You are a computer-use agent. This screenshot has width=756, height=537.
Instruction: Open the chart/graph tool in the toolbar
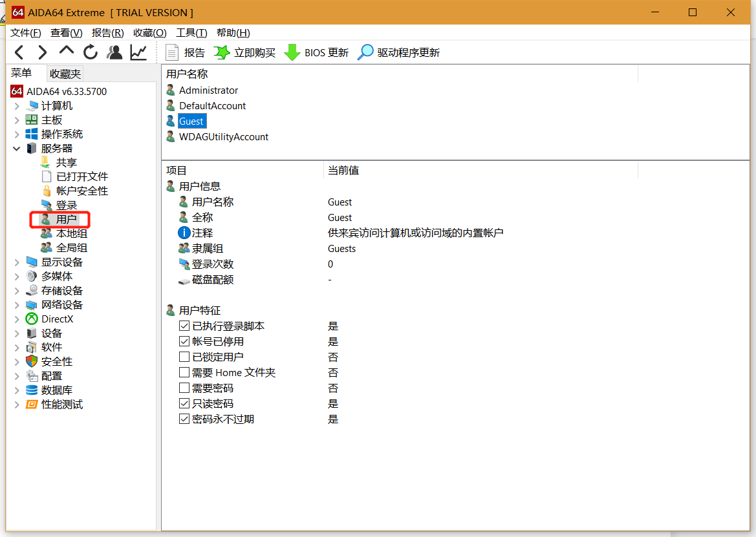[138, 52]
